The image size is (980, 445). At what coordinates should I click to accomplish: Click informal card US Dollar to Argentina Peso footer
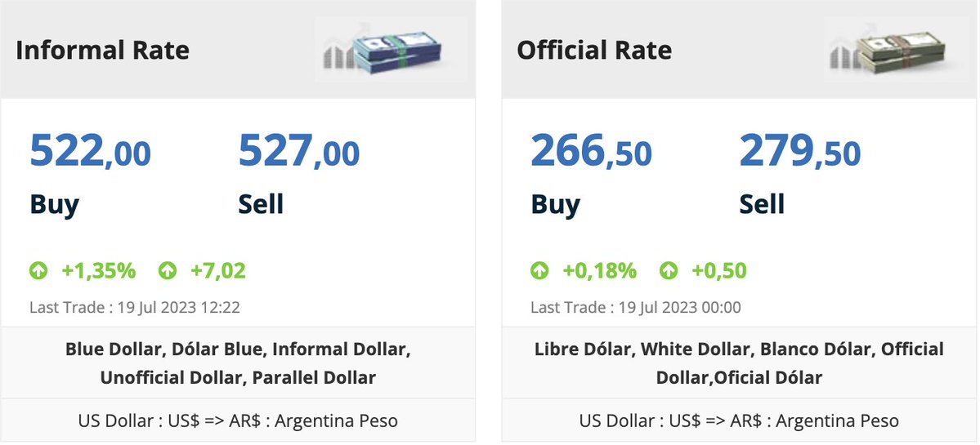pos(238,421)
